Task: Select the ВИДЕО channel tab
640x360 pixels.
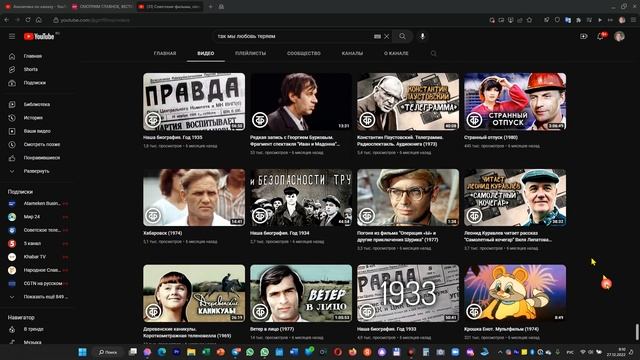Action: pos(206,53)
